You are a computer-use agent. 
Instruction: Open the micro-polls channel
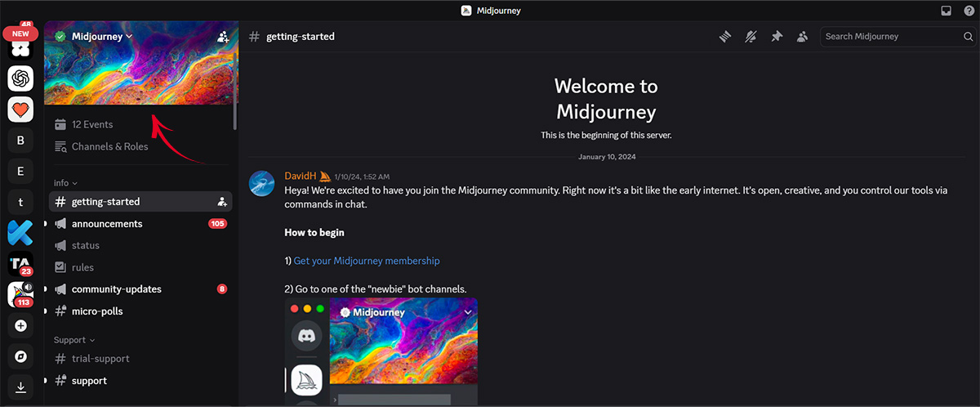(140, 311)
